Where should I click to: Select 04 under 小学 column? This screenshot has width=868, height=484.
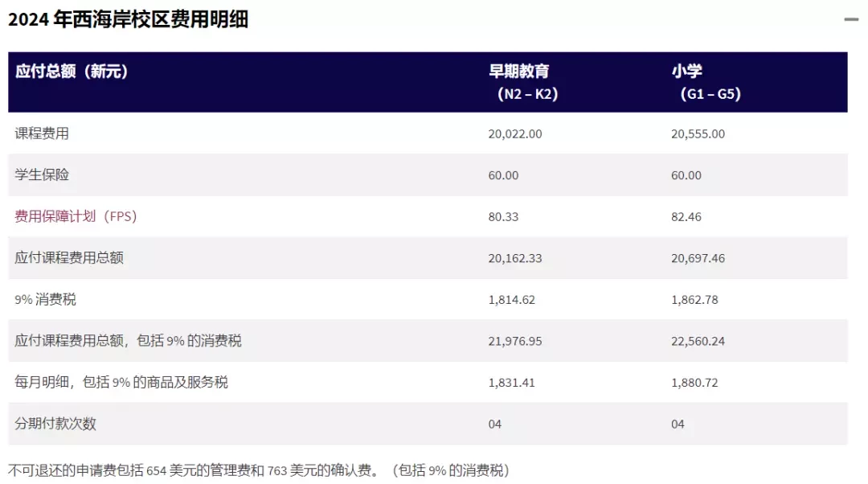click(678, 425)
